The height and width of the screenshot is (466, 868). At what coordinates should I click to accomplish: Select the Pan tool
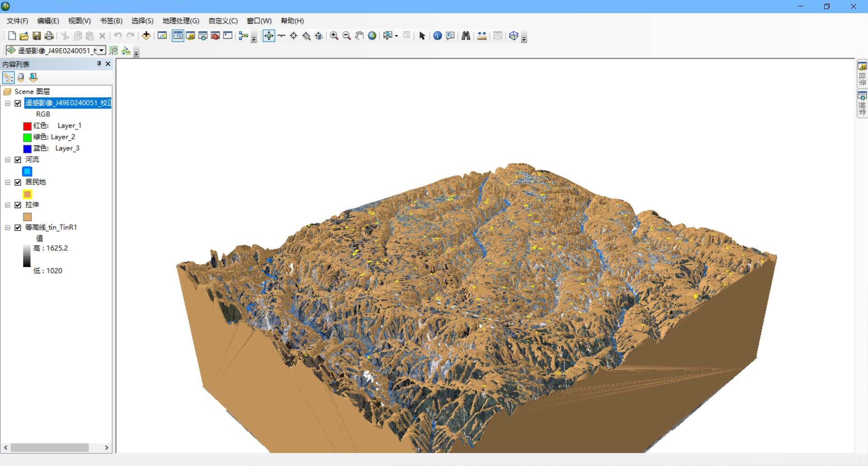359,36
